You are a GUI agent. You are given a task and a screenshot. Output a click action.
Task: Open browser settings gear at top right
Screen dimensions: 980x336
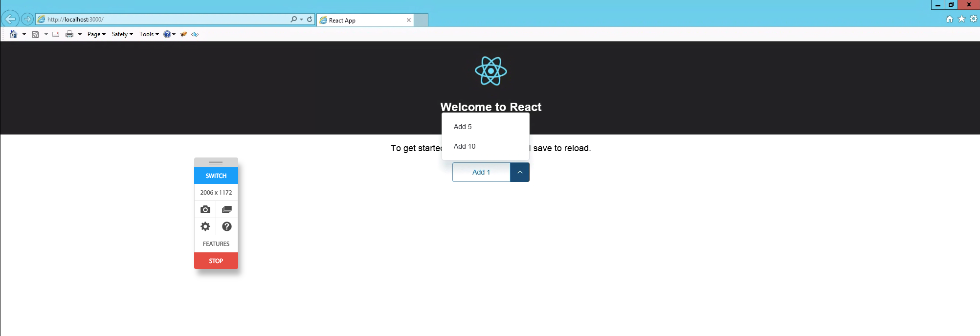tap(974, 19)
